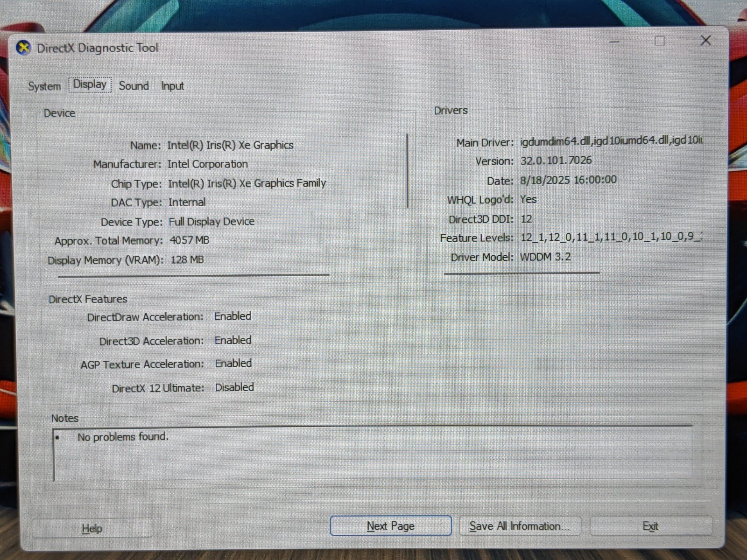
Task: Click AGP Texture Acceleration 'Enabled' value
Action: point(233,364)
